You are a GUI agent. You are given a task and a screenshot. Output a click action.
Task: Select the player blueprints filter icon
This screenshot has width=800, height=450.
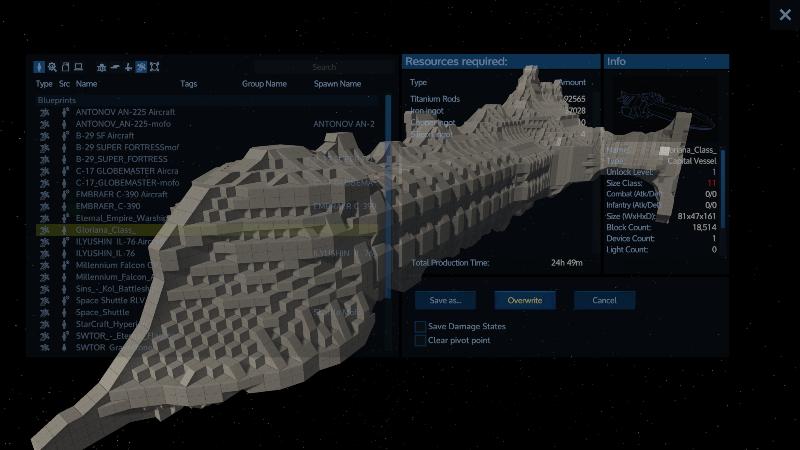click(39, 67)
